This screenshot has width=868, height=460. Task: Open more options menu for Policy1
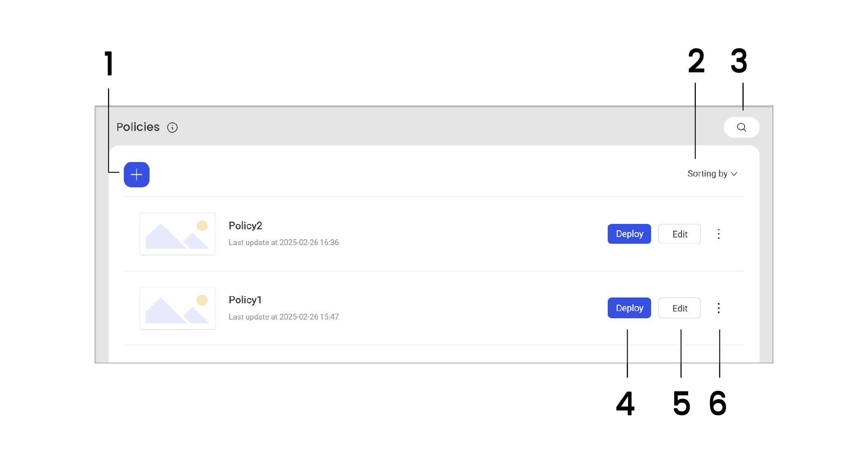point(718,308)
